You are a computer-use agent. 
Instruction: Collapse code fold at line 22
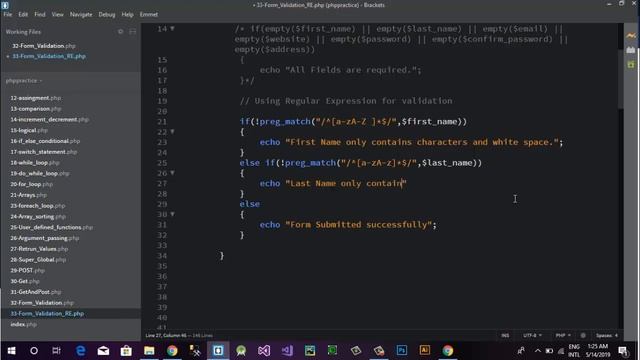[172, 131]
